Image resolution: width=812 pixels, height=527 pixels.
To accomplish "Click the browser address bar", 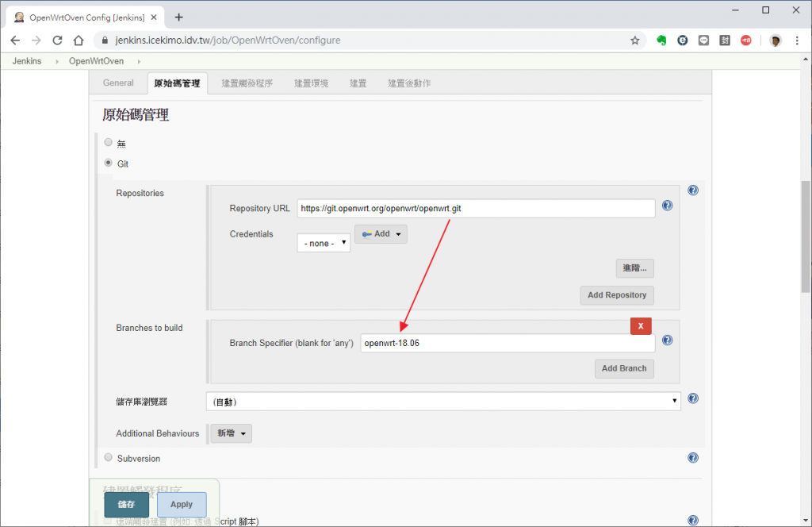I will 368,40.
